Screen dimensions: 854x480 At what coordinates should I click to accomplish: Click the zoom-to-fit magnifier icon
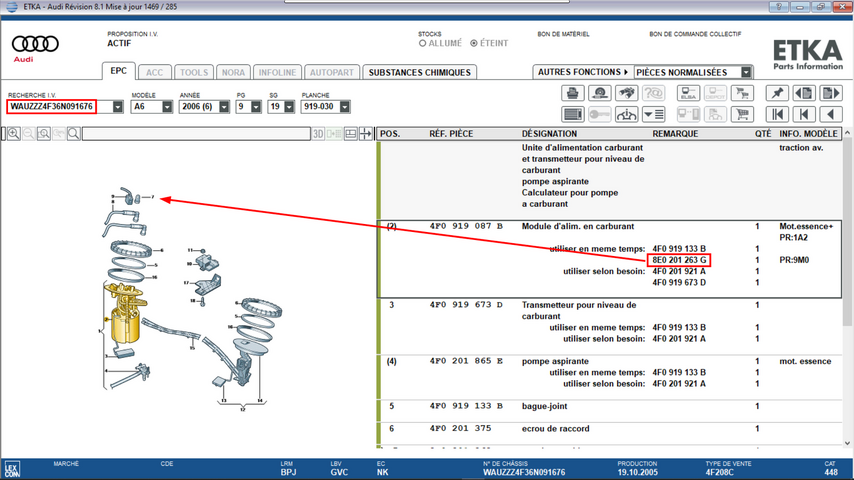pos(44,133)
